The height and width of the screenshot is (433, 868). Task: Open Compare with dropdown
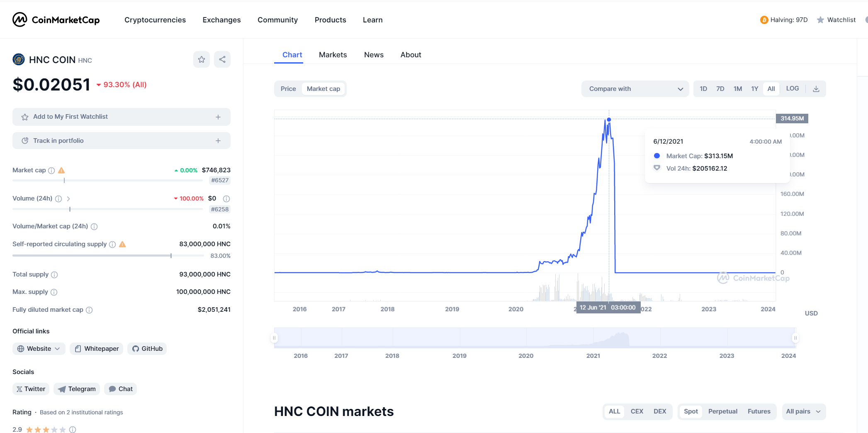point(635,89)
